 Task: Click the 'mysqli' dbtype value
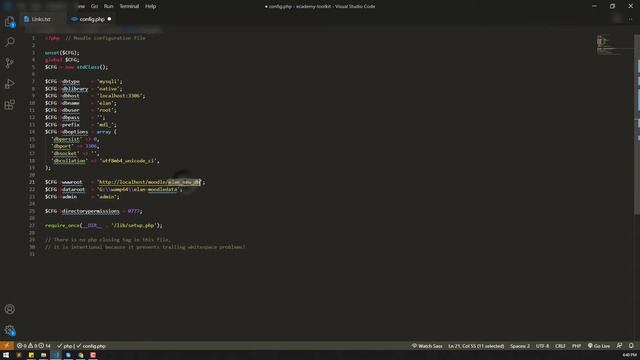(109, 82)
